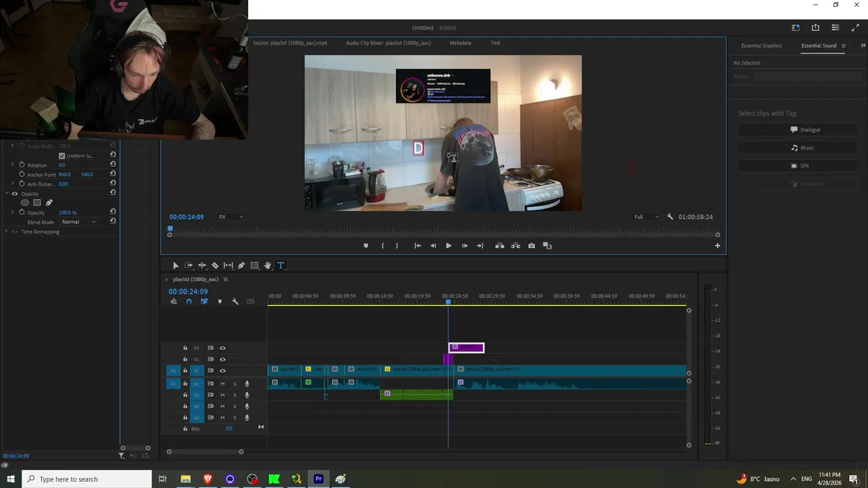868x488 pixels.
Task: Expand Anti-flicker property
Action: coord(12,184)
